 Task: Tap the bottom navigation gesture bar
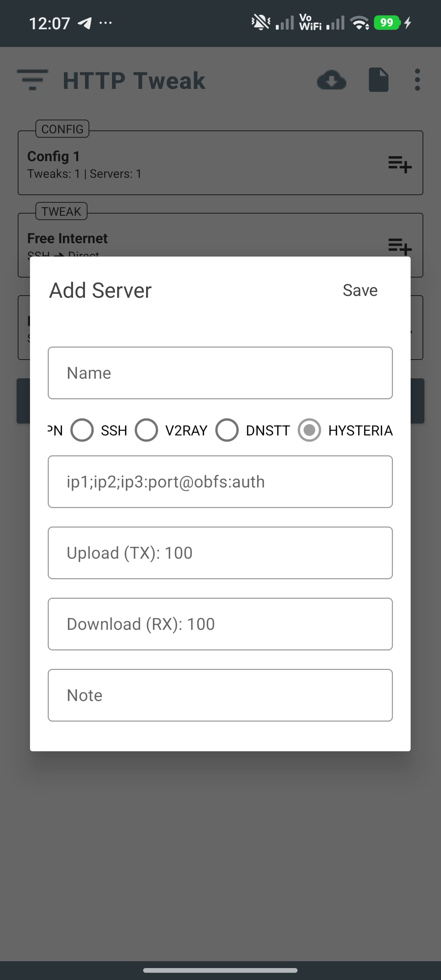220,970
